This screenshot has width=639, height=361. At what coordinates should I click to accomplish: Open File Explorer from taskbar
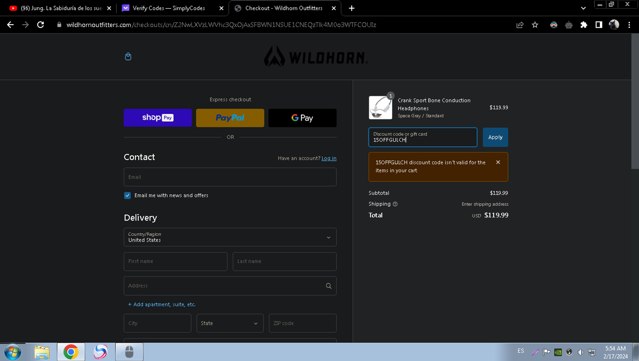(42, 352)
